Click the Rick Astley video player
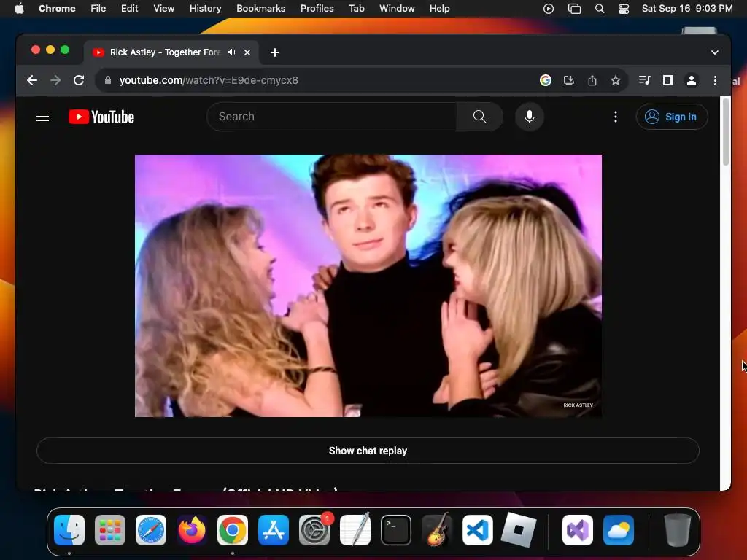747x560 pixels. click(x=368, y=286)
